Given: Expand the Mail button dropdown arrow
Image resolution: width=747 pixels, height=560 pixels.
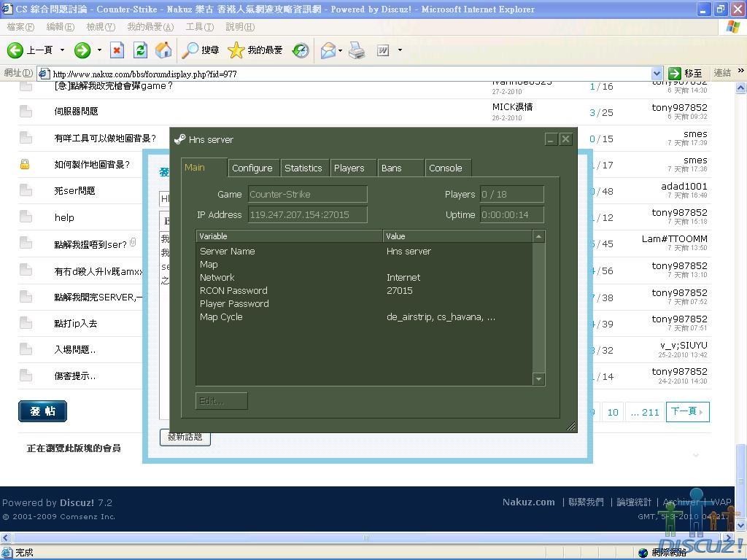Looking at the screenshot, I should coord(340,50).
